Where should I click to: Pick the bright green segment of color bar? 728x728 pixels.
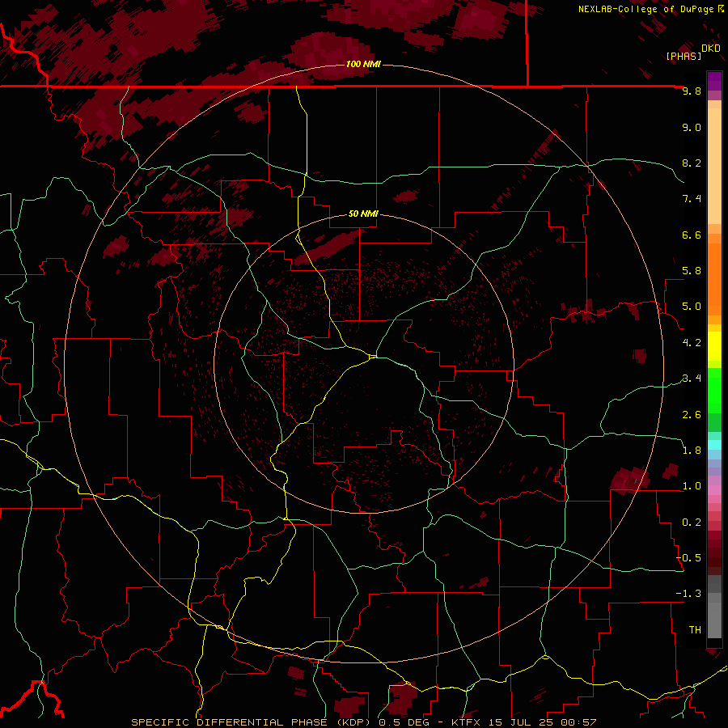click(x=714, y=390)
